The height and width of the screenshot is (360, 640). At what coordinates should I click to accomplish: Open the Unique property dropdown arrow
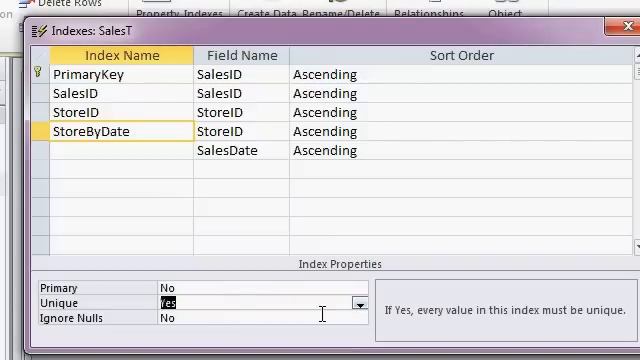coord(360,303)
